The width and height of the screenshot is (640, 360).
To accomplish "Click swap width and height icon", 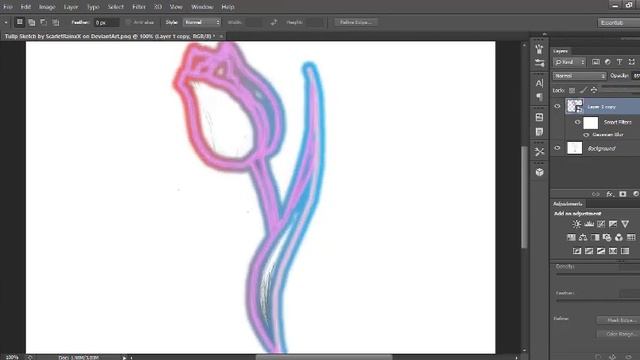I will (x=273, y=22).
